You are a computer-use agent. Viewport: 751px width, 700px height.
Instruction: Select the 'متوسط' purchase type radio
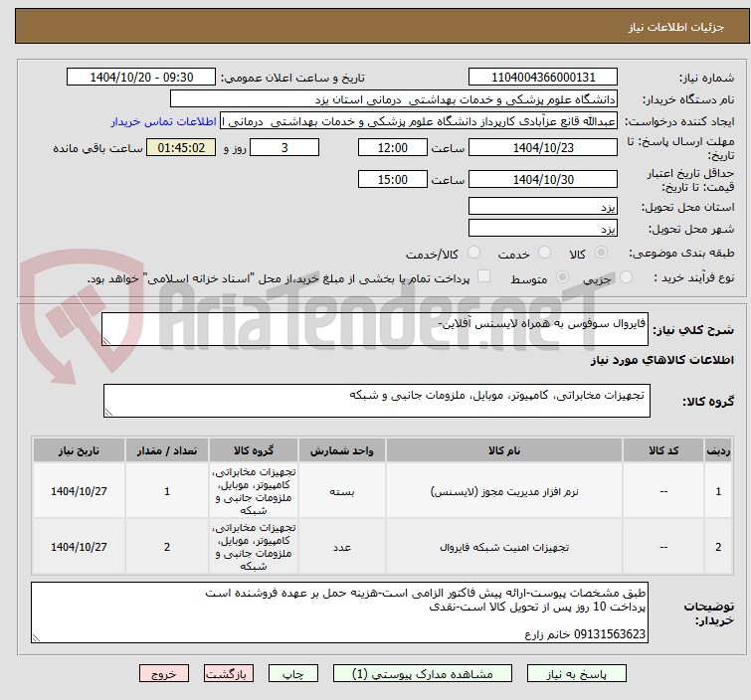click(x=562, y=277)
